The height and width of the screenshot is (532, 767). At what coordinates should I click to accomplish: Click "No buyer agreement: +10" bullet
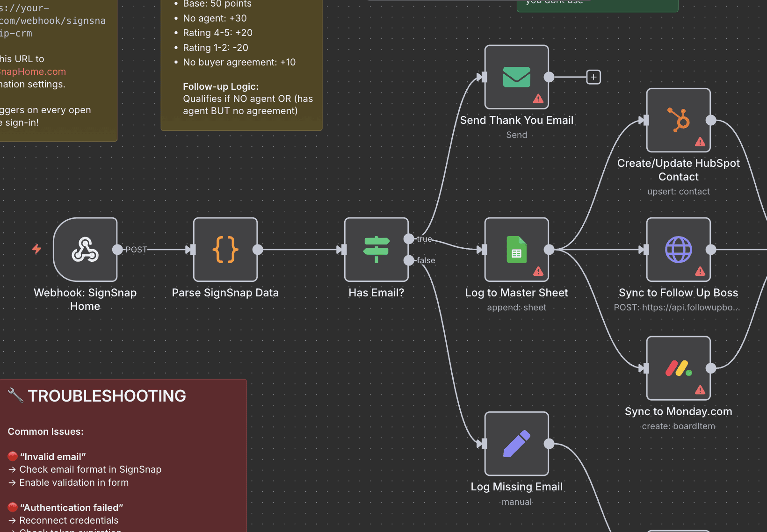pyautogui.click(x=239, y=62)
